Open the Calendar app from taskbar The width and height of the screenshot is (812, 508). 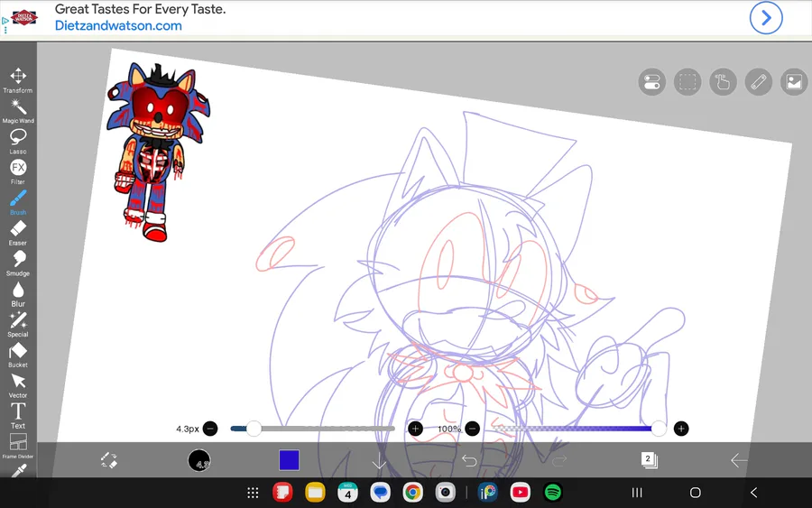coord(347,493)
